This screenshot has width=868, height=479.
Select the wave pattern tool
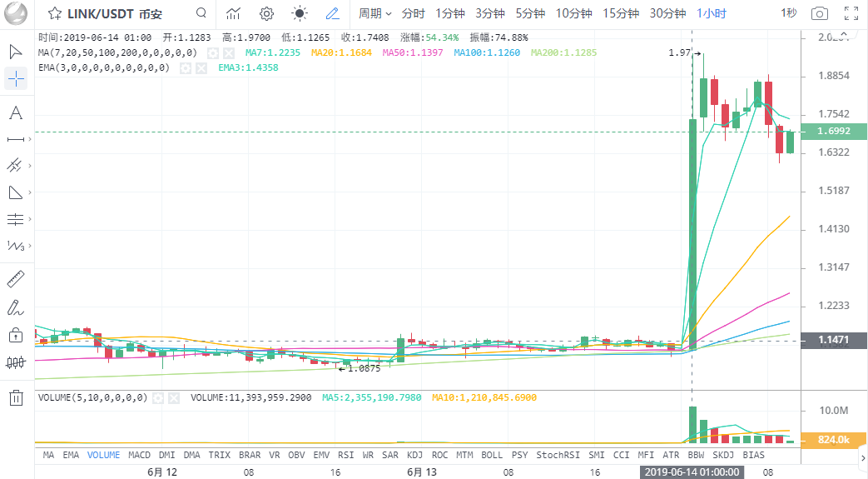click(16, 246)
